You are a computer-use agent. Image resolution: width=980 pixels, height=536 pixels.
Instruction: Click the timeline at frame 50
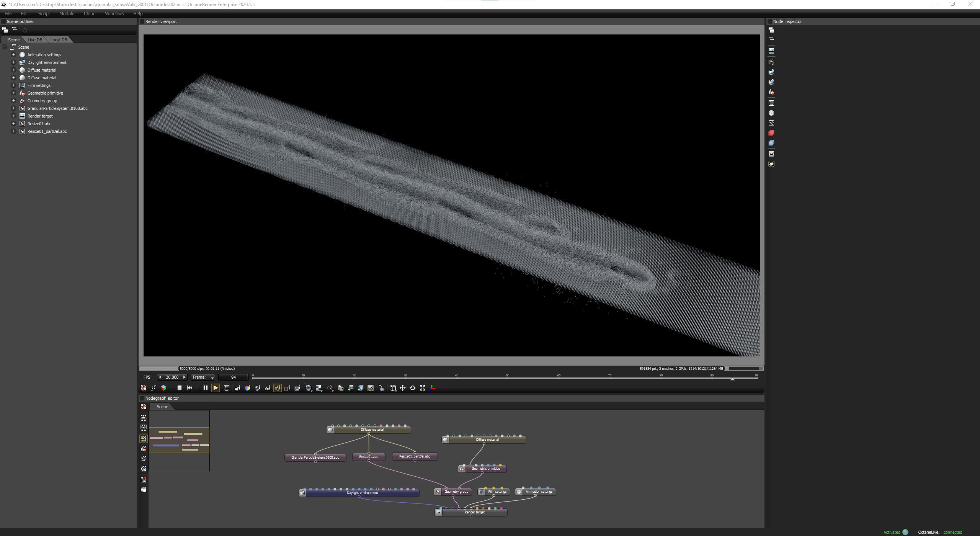(508, 379)
